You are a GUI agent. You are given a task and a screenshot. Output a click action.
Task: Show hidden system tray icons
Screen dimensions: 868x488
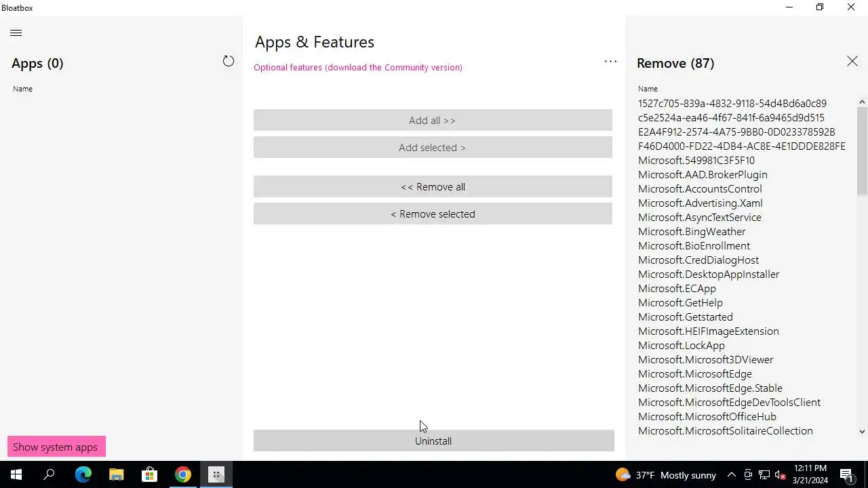pyautogui.click(x=732, y=475)
